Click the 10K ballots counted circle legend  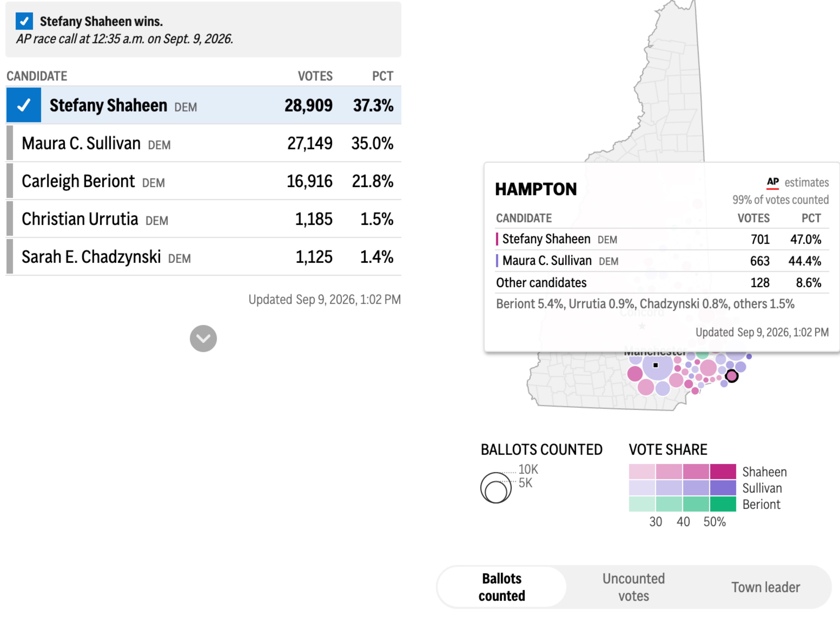click(x=496, y=488)
